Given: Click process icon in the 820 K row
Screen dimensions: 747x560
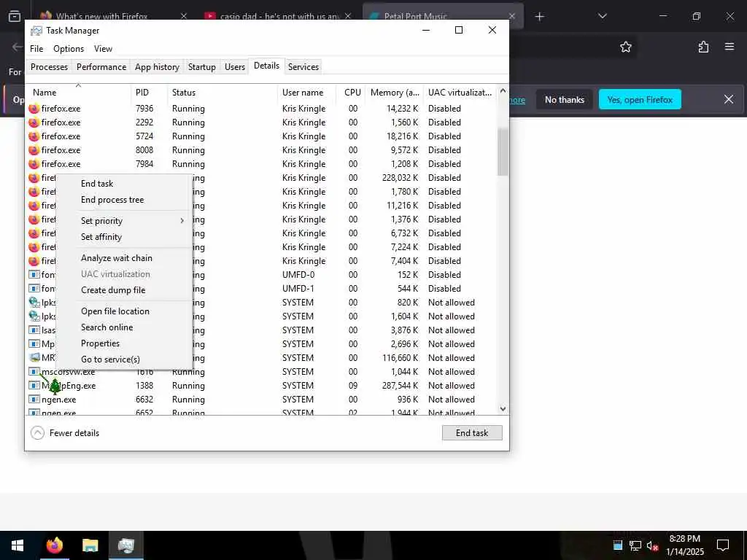Looking at the screenshot, I should [x=34, y=303].
